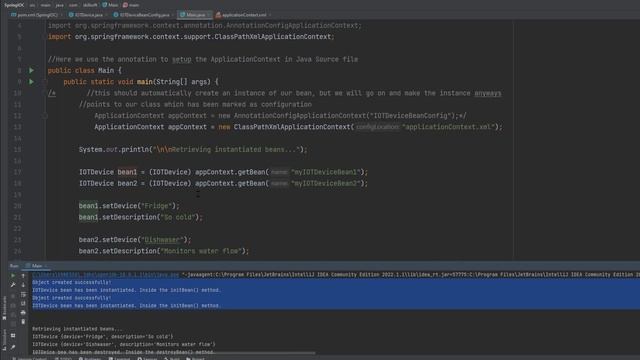Viewport: 640px width, 360px height.
Task: Click "myIOTDeviceBean1" string in code
Action: (326, 172)
